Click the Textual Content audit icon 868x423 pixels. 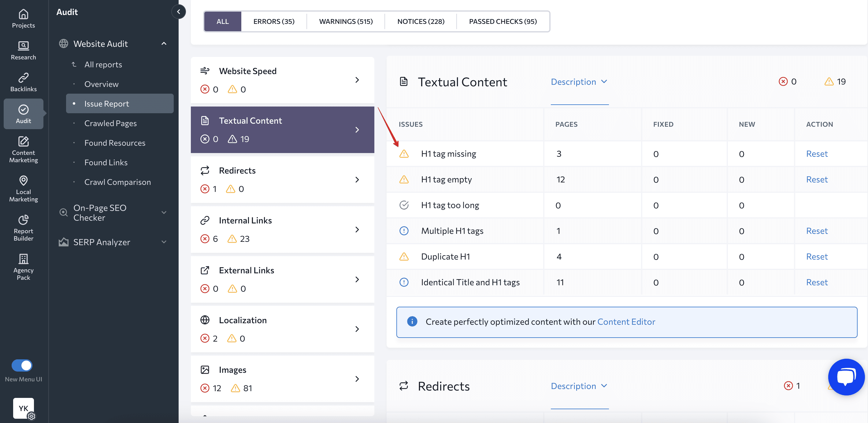pyautogui.click(x=205, y=121)
